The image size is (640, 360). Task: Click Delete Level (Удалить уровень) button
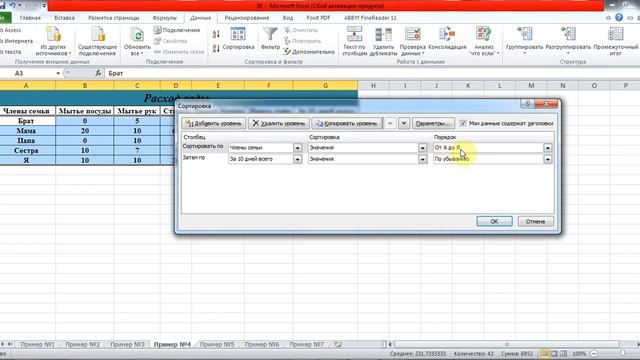278,123
